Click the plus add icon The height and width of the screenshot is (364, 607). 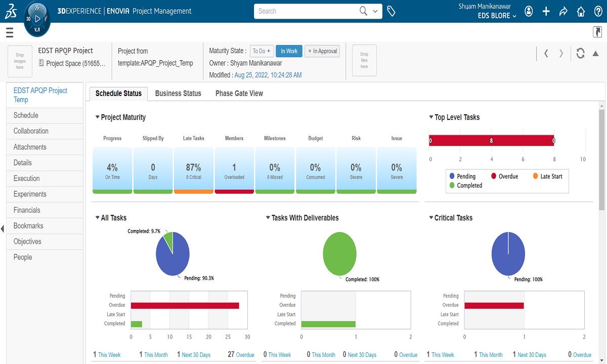[546, 11]
